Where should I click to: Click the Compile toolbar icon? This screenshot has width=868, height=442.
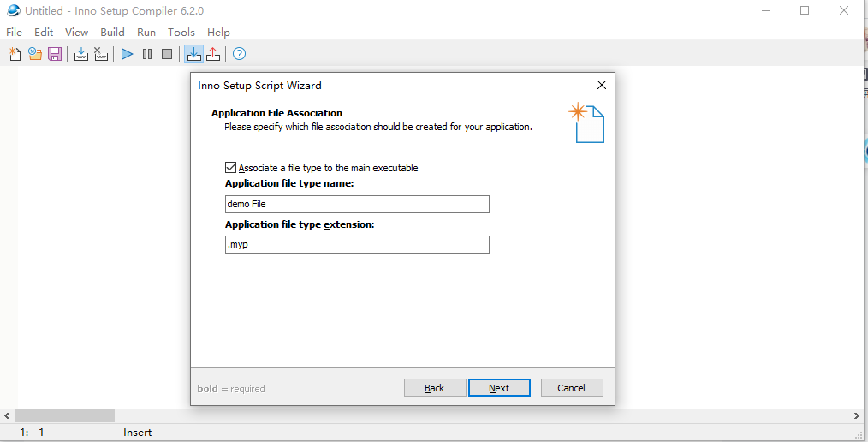pyautogui.click(x=81, y=54)
